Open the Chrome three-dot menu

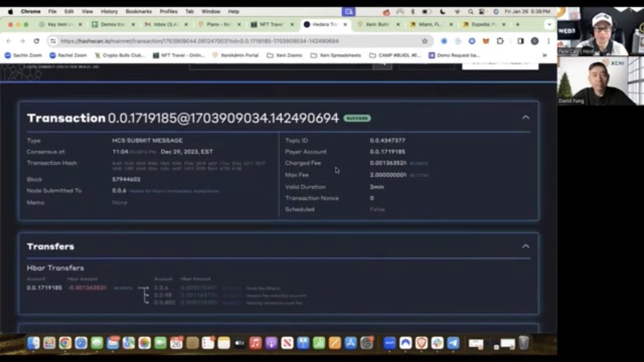(547, 41)
